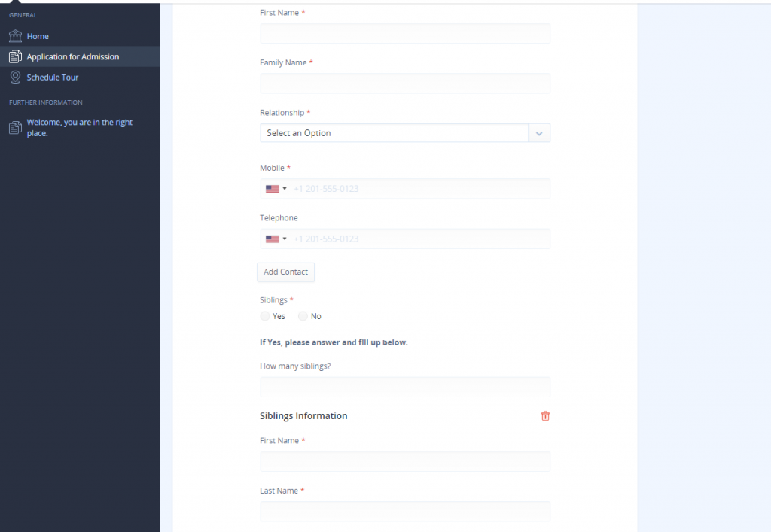Click the Family Name text field
Screen dimensions: 771x532
tap(405, 84)
